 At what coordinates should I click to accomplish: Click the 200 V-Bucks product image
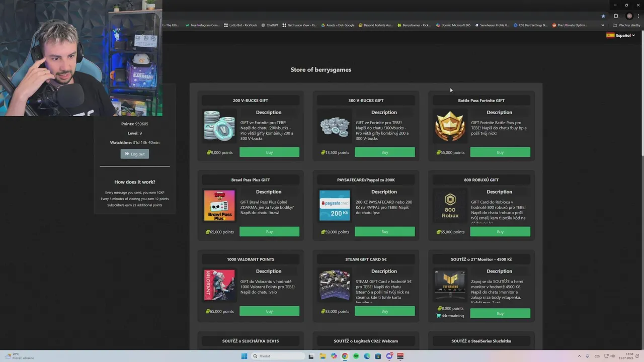[219, 126]
